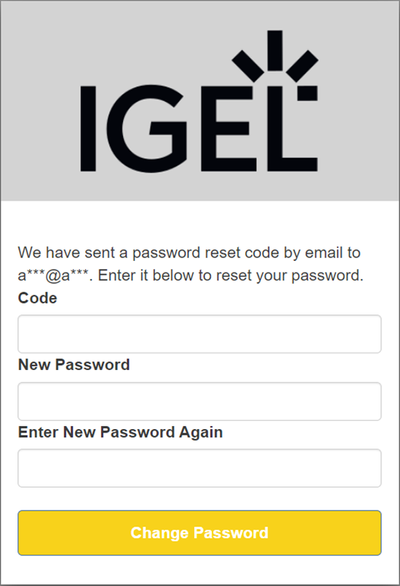
Task: Click the small black square in logo
Action: coord(307,93)
